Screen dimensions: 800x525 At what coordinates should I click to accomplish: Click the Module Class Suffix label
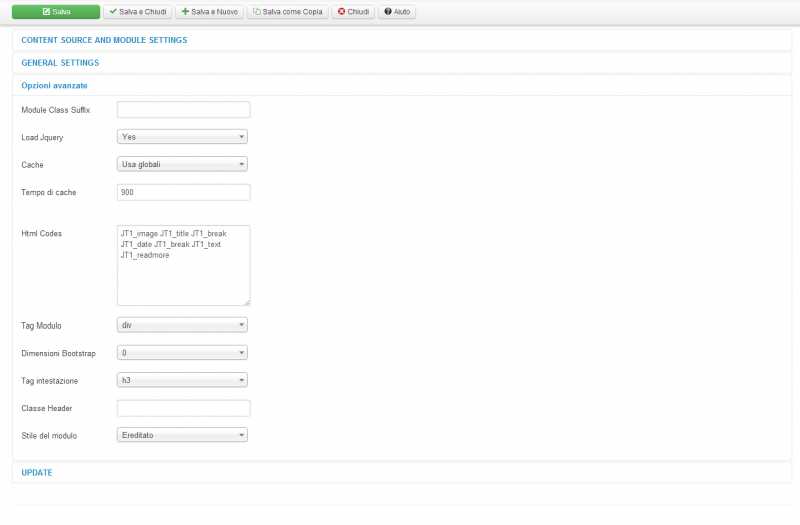[56, 110]
